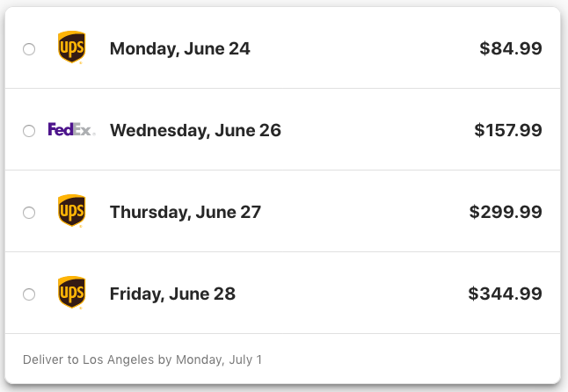Pick the Friday, June 28 radio option
The height and width of the screenshot is (392, 568).
tap(29, 294)
